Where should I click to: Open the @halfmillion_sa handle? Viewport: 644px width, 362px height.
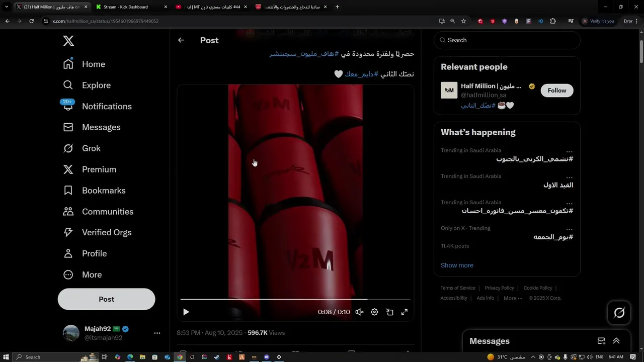pyautogui.click(x=484, y=95)
